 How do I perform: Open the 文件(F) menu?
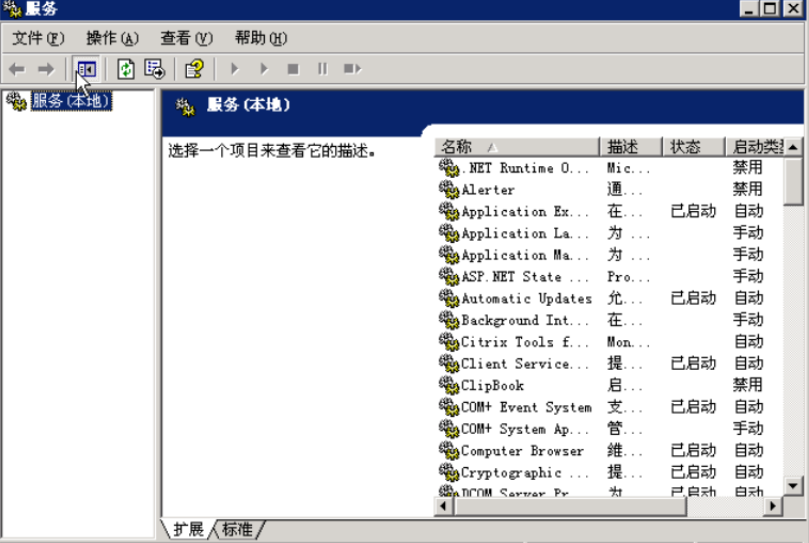pos(38,38)
